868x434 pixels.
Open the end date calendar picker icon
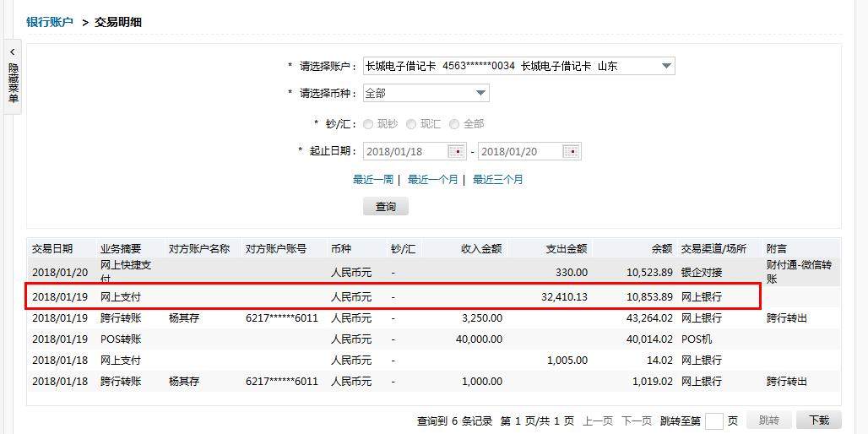572,152
